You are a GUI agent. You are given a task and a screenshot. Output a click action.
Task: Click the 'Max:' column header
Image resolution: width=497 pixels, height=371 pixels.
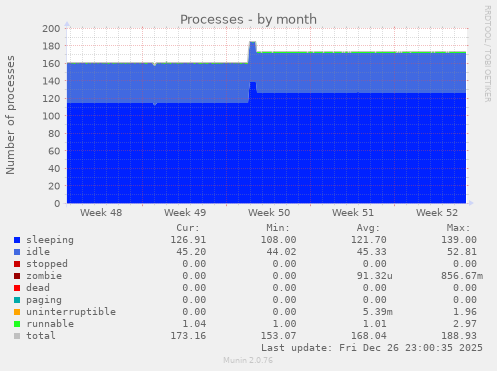(x=459, y=228)
